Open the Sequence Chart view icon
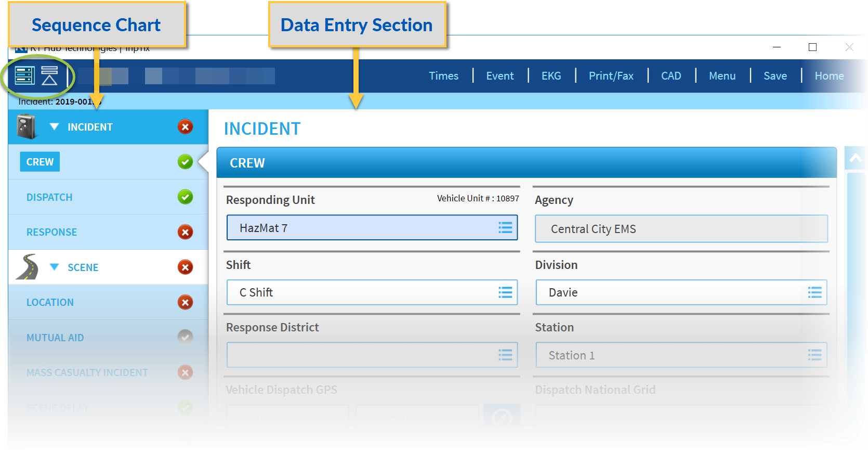This screenshot has width=868, height=450. (x=24, y=76)
